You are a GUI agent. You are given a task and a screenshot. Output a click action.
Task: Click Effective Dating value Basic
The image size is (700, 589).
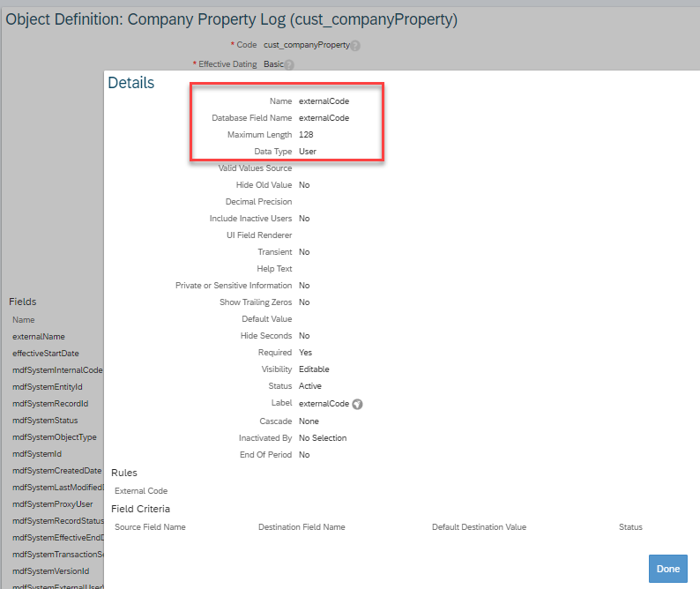point(273,64)
